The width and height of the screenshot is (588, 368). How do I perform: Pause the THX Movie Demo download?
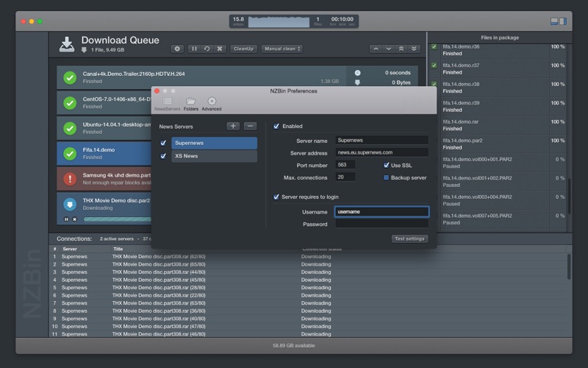coord(66,219)
